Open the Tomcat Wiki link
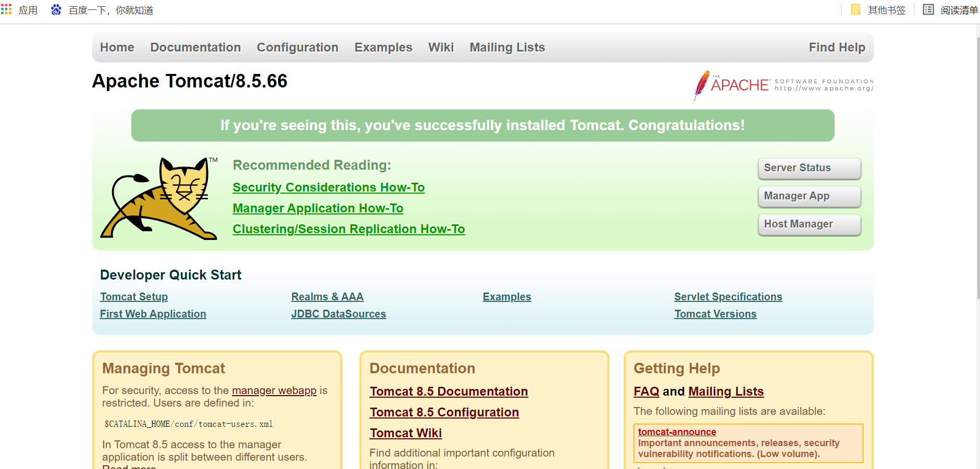980x469 pixels. 406,433
